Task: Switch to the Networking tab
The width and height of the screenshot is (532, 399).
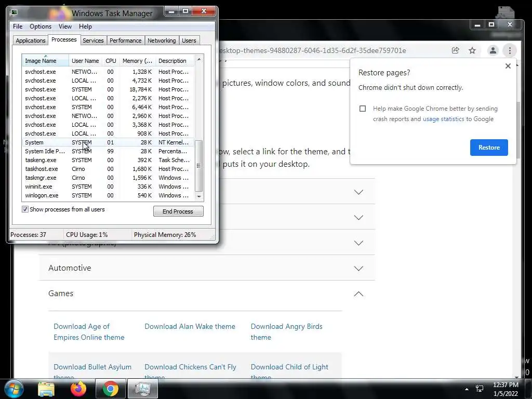Action: [162, 41]
